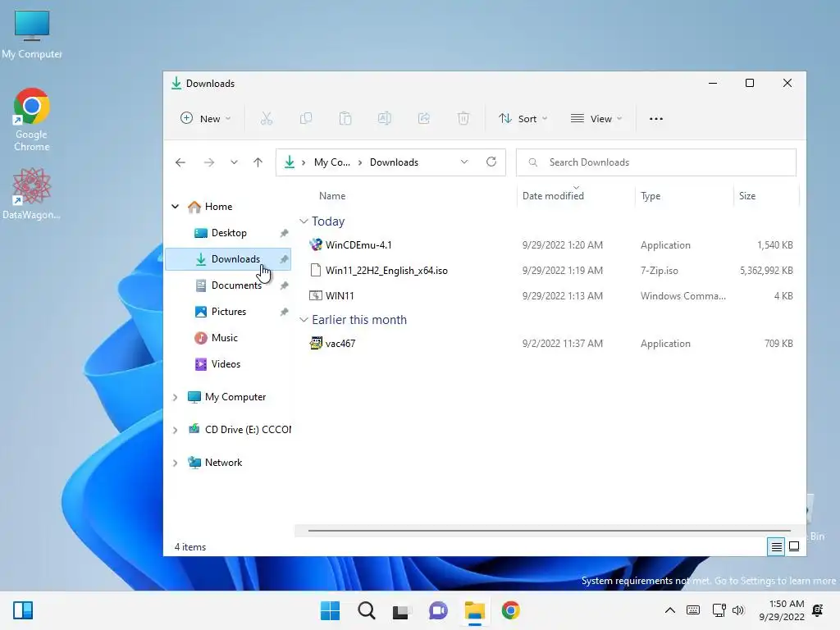Show hidden tray icons chevron
Screen dimensions: 840x630
[669, 610]
